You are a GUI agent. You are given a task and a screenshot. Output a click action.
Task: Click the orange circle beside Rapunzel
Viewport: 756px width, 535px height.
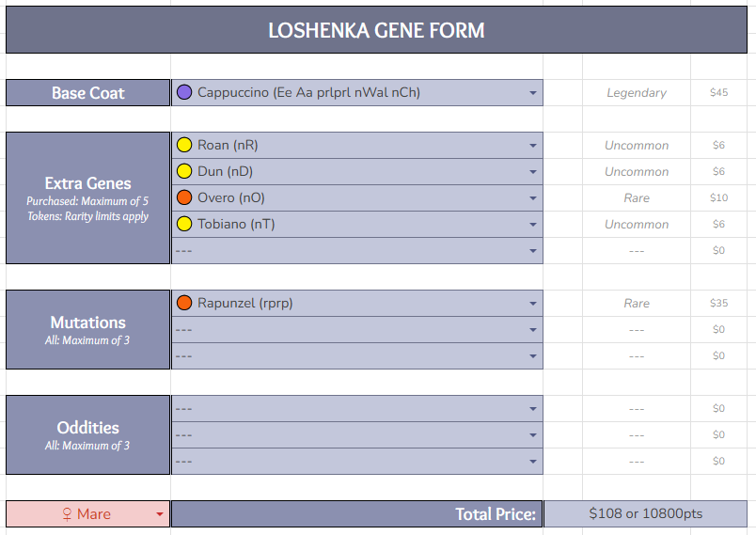(x=184, y=304)
